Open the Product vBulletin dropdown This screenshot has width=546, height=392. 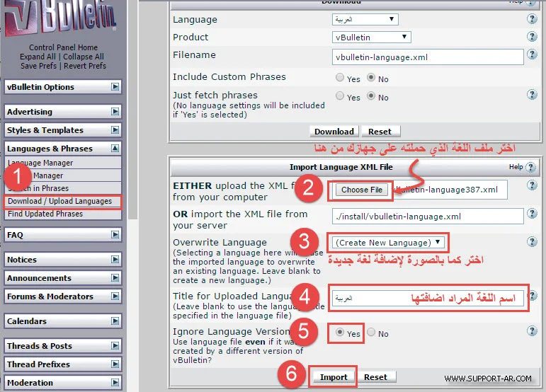pos(370,37)
